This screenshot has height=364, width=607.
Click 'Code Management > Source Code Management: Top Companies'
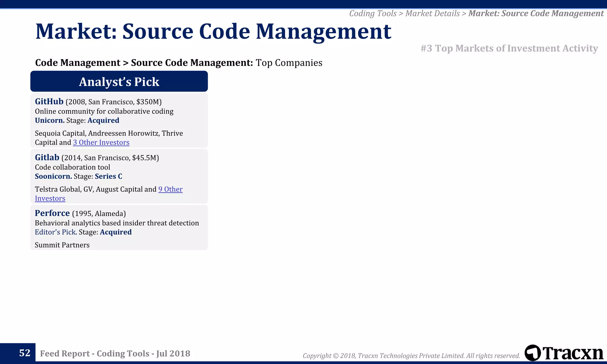point(179,62)
